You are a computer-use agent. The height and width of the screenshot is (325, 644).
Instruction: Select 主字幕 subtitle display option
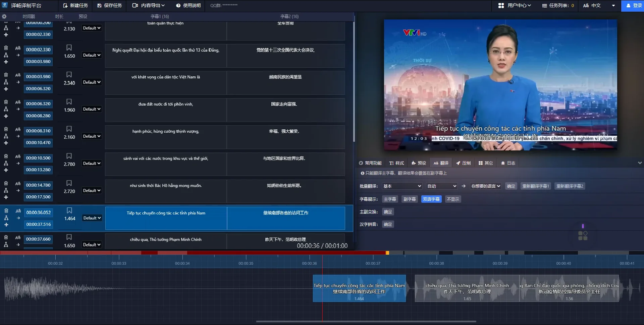pos(390,199)
